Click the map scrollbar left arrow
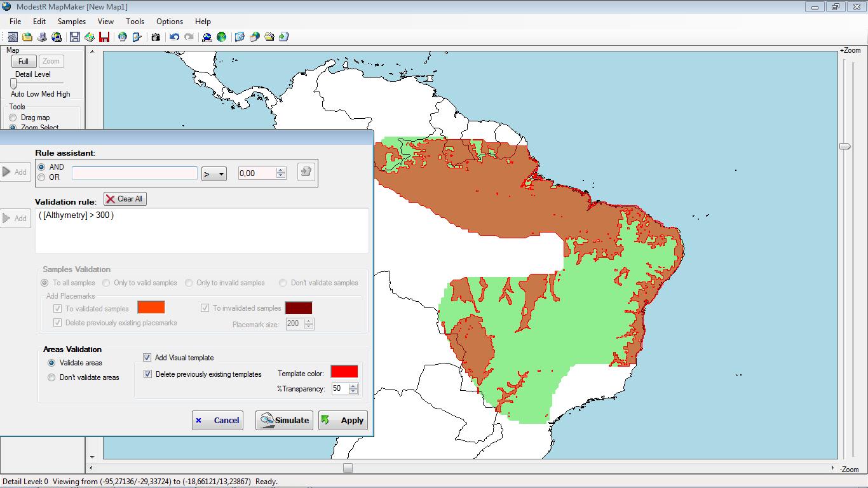Viewport: 868px width, 488px height. (x=92, y=468)
